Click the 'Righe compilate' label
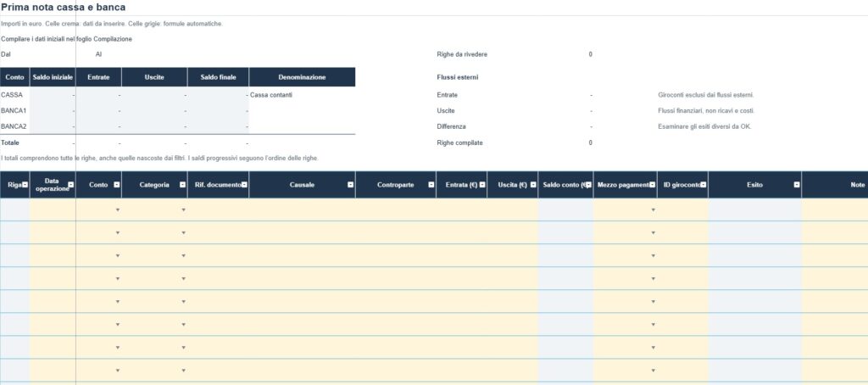 (x=460, y=143)
